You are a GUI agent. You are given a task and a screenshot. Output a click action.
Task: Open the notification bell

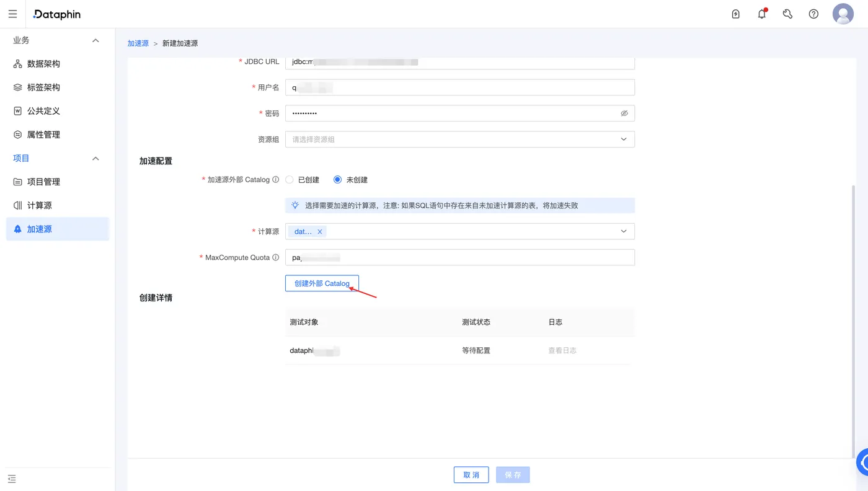tap(762, 14)
